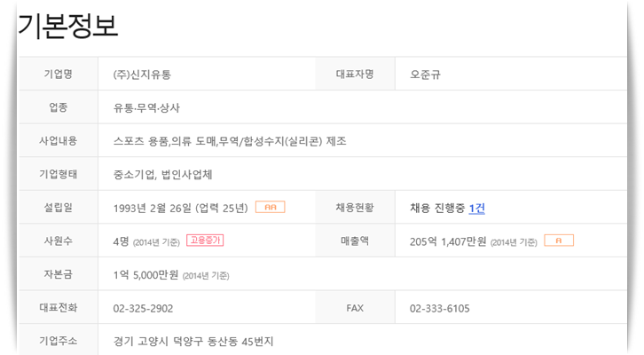
Task: Click the 중소기업, 법인사업체 company type text
Action: [x=162, y=175]
